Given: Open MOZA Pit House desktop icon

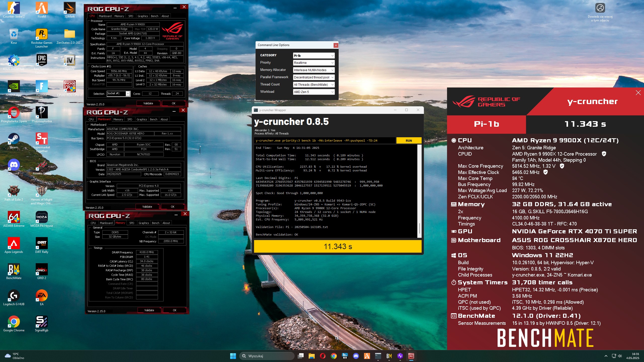Looking at the screenshot, I should (42, 219).
